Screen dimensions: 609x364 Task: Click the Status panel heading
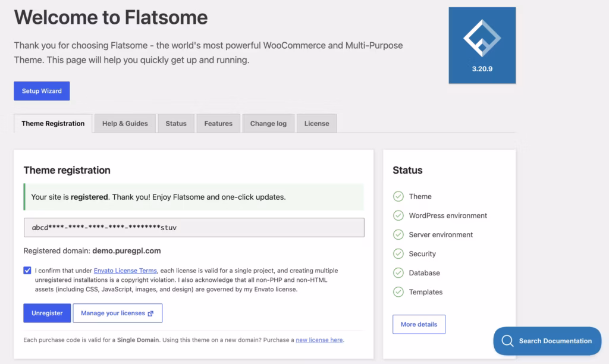coord(407,170)
